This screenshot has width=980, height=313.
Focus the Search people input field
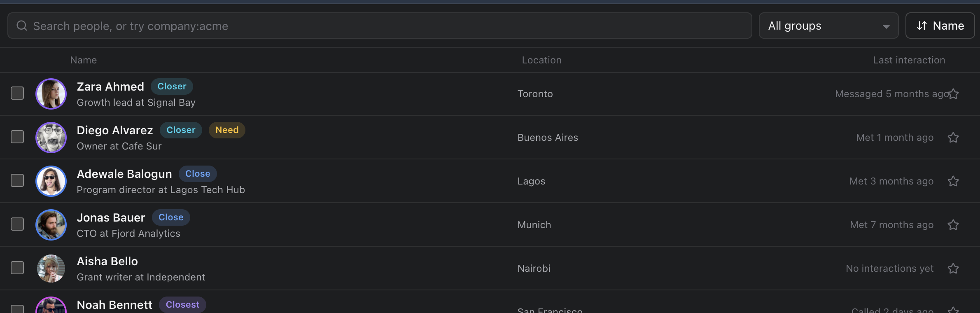[x=380, y=26]
